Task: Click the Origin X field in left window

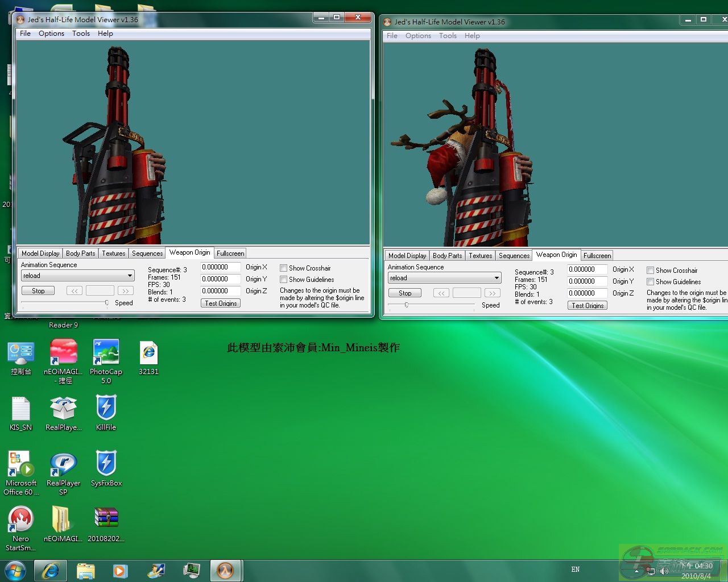Action: click(220, 267)
